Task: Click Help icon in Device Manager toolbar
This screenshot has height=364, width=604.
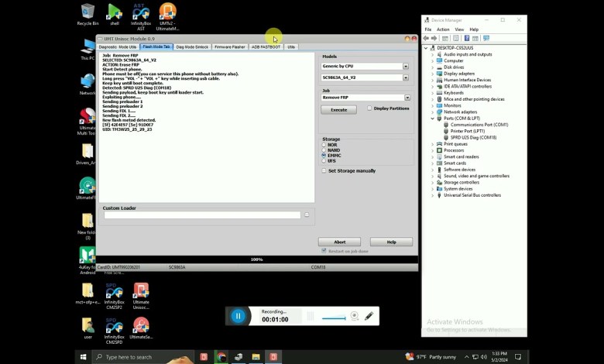Action: point(466,38)
